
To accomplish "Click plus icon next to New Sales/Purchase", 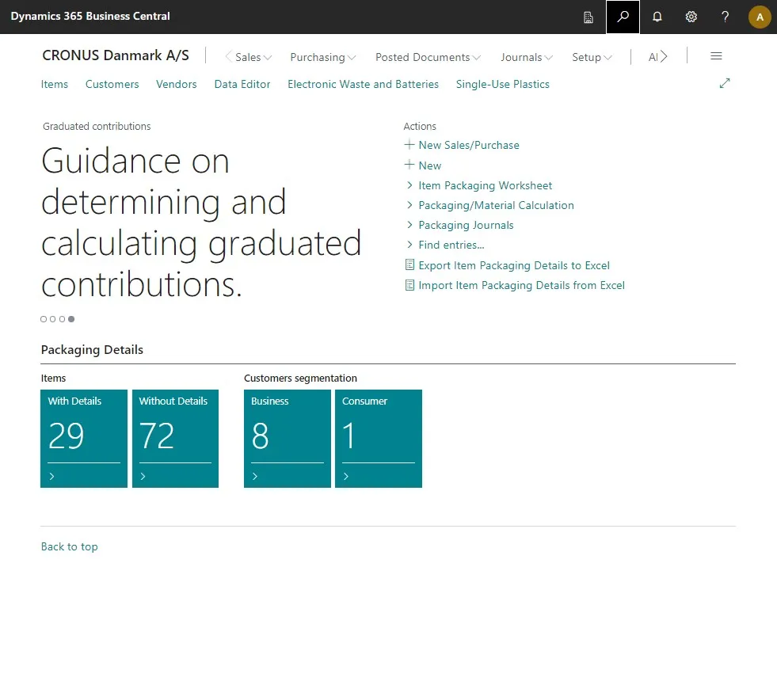I will (409, 145).
